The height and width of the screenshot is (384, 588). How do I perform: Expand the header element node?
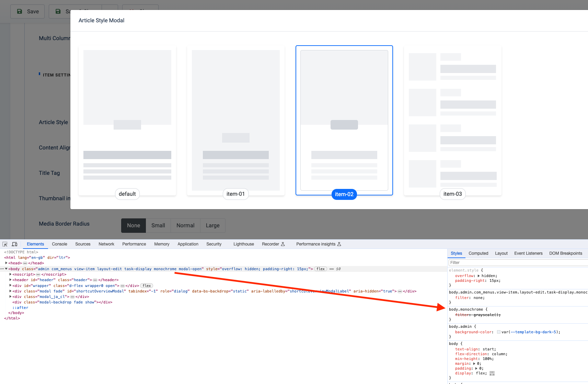coord(10,280)
